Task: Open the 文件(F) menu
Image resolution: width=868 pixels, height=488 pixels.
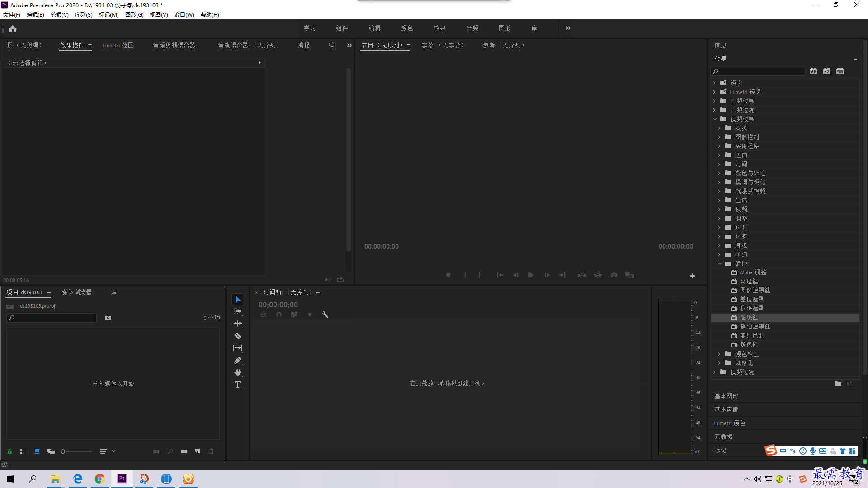Action: click(x=12, y=14)
